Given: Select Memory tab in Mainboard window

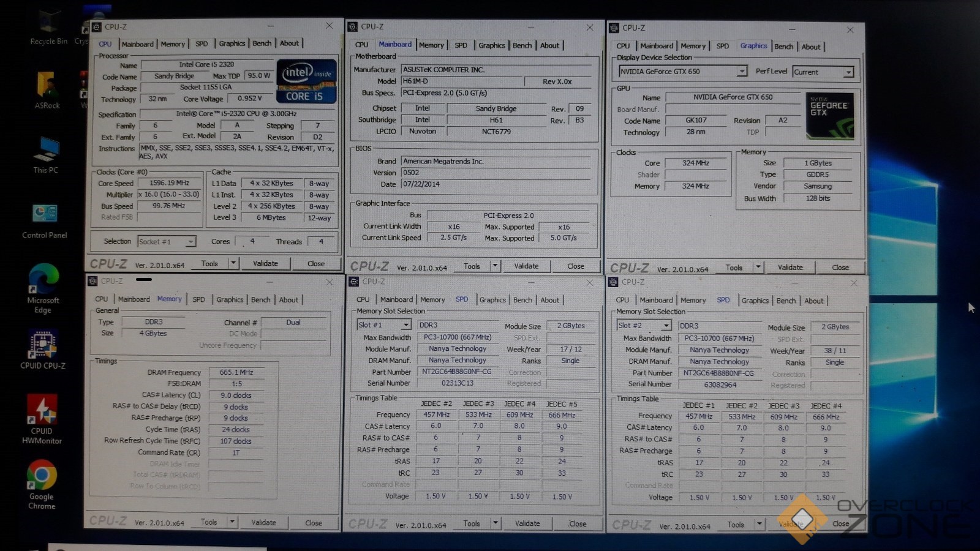Looking at the screenshot, I should [x=431, y=45].
